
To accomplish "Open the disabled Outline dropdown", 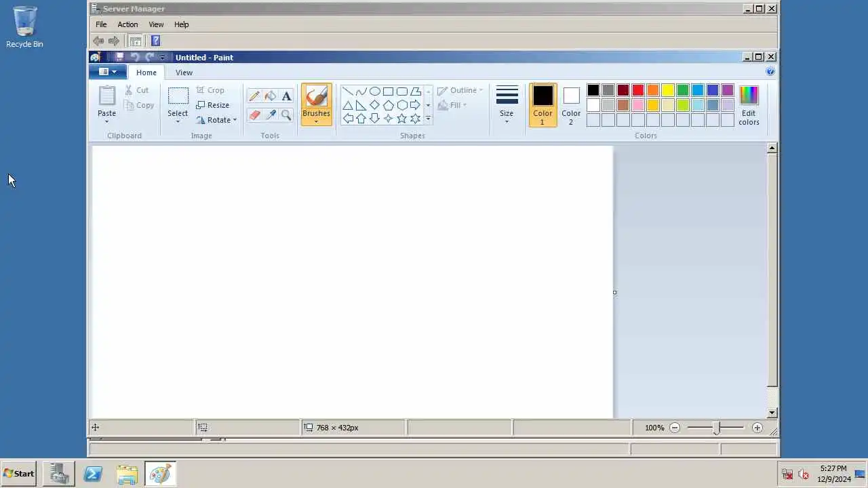I will [x=460, y=90].
